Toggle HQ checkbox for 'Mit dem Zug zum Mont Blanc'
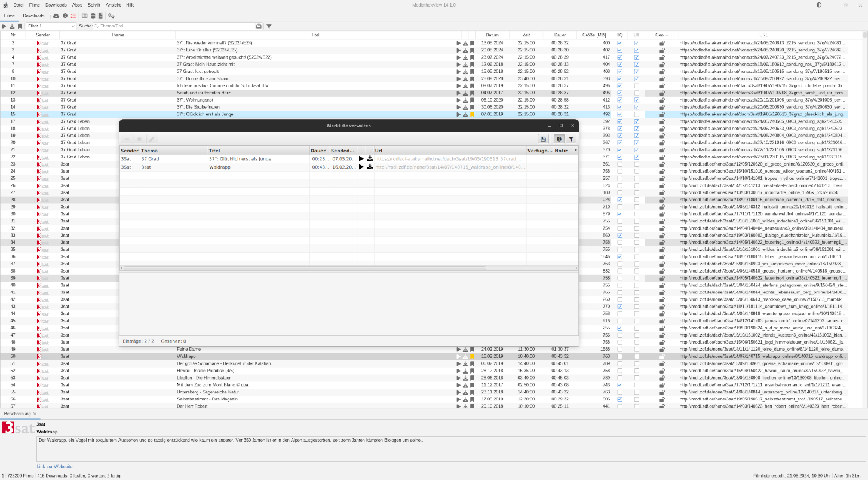 (x=619, y=385)
